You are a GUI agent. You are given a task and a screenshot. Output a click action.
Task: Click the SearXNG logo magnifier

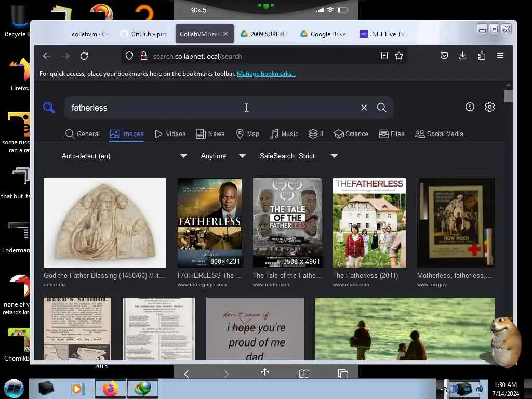(49, 108)
